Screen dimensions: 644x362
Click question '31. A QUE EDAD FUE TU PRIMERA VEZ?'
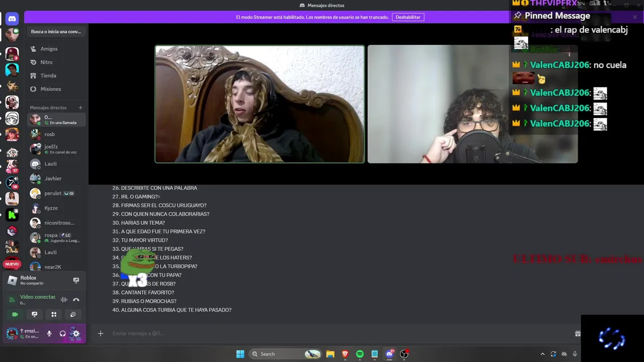pyautogui.click(x=158, y=232)
